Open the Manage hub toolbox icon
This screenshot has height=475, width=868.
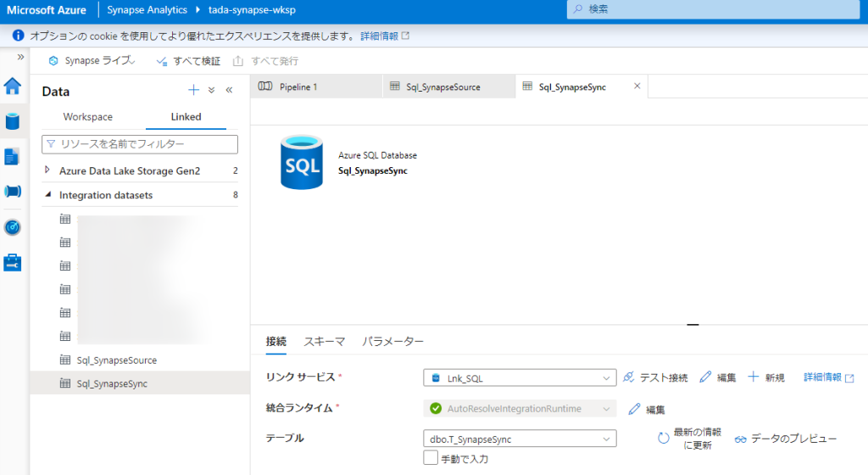tap(12, 262)
